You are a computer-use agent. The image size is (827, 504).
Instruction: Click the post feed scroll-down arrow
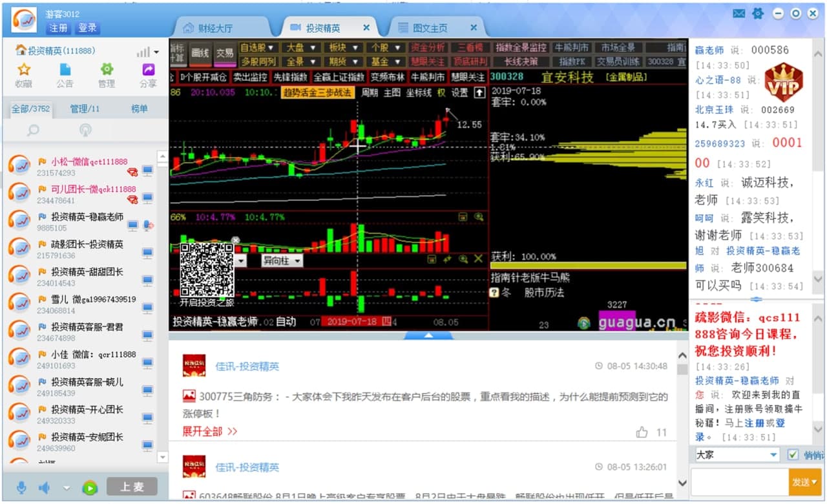coord(682,483)
